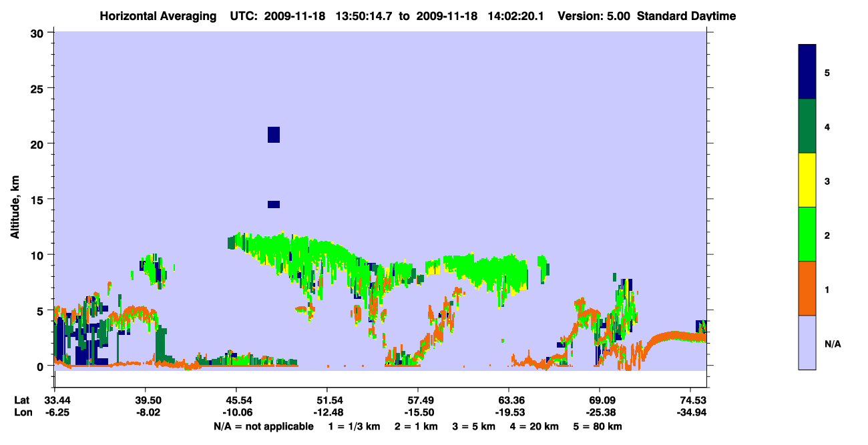Click the dark blue level 5 legend swatch
Viewport: 868px width, 445px height.
807,72
